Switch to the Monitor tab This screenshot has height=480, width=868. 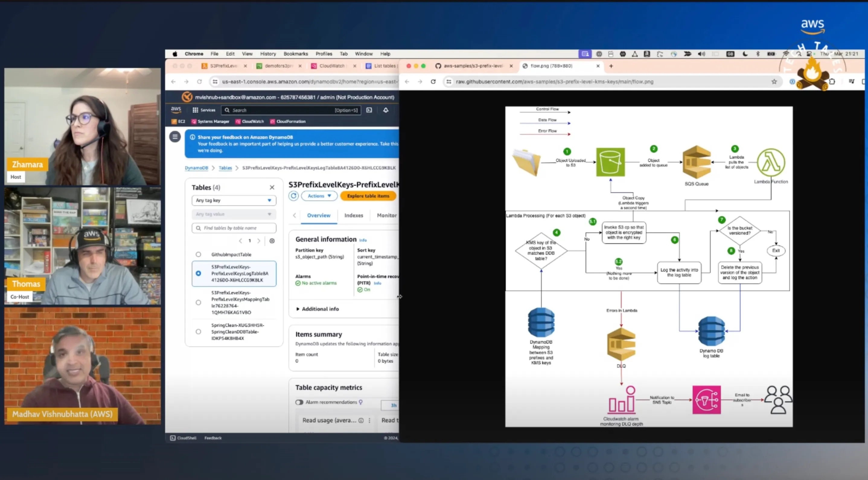pos(387,216)
